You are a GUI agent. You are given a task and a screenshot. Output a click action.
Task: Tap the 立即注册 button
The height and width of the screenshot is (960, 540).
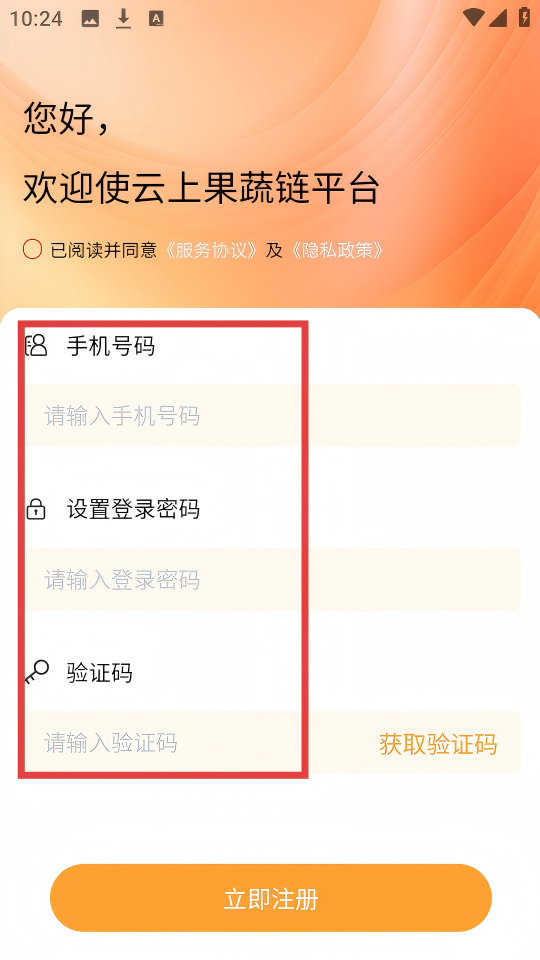click(x=271, y=898)
